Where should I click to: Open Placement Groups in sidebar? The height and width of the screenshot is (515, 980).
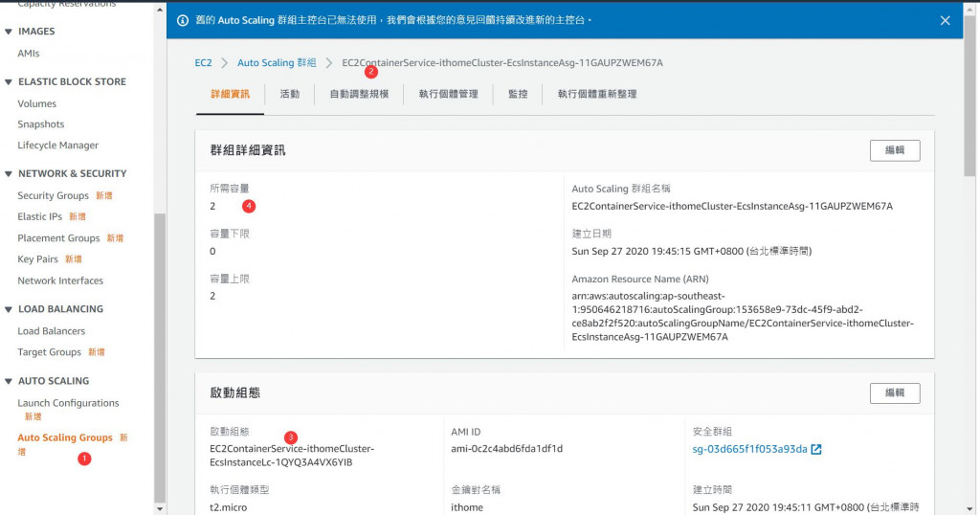click(58, 238)
